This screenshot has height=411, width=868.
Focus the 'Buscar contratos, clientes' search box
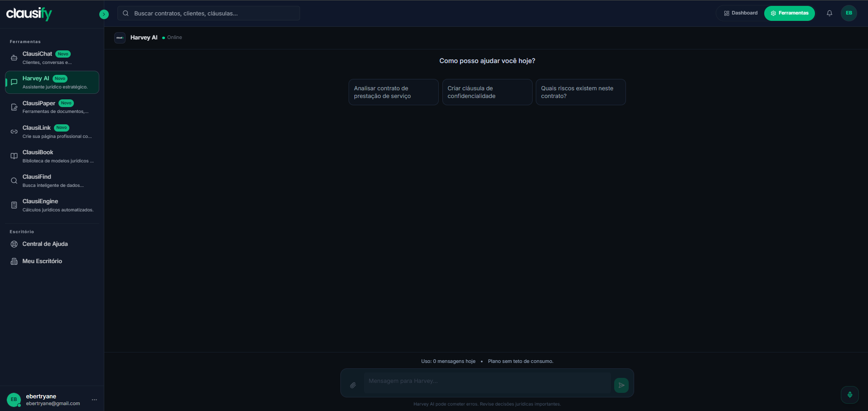pyautogui.click(x=209, y=13)
